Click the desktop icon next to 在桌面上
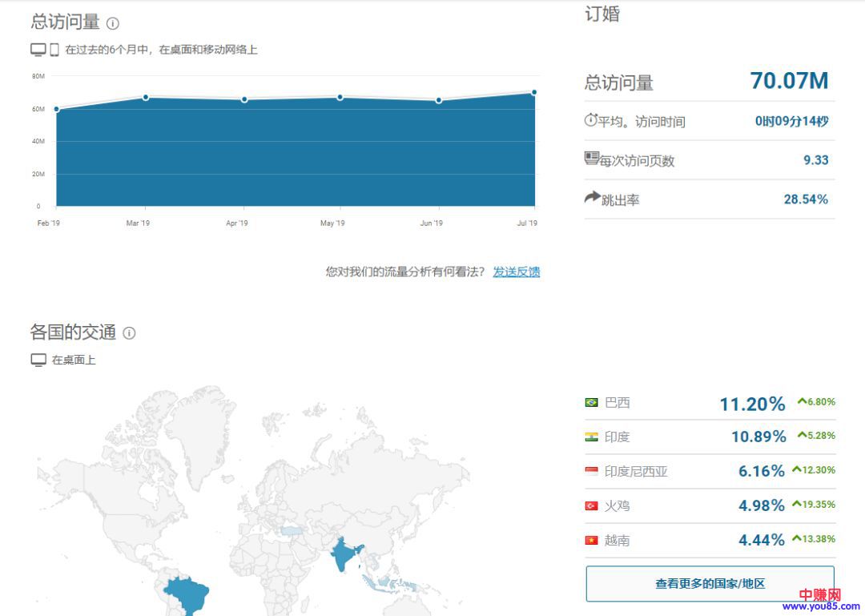 click(38, 360)
